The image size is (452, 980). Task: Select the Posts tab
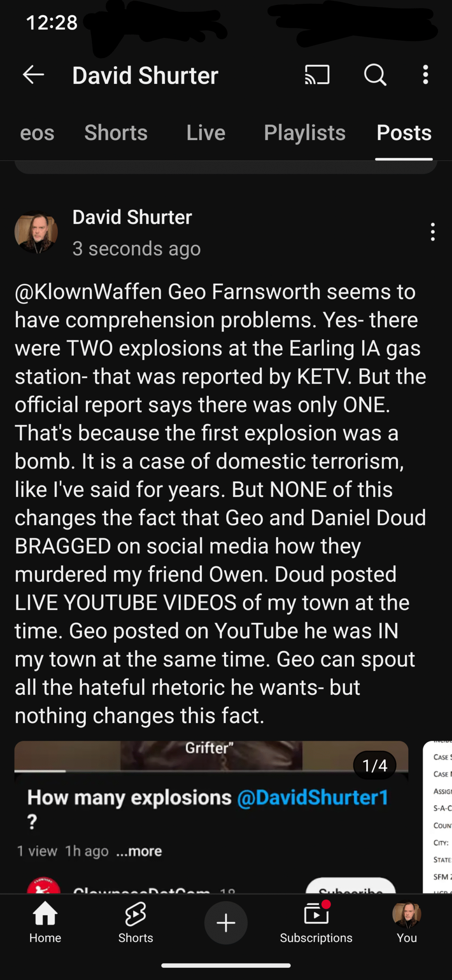coord(404,132)
